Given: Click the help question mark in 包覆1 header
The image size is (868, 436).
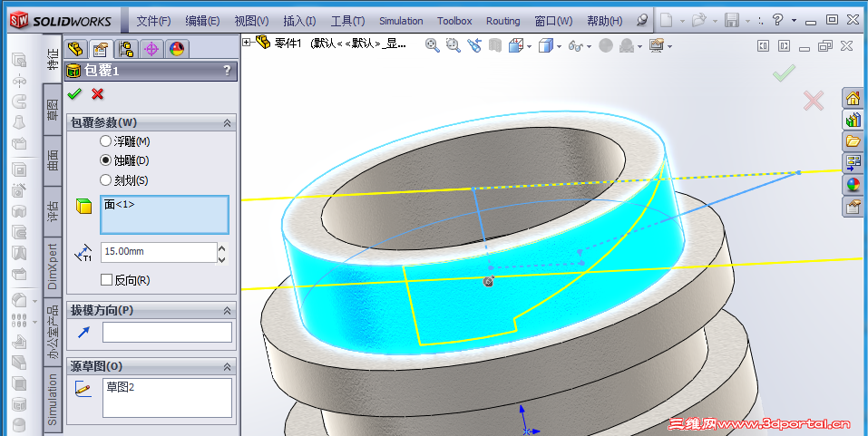Looking at the screenshot, I should [x=227, y=71].
